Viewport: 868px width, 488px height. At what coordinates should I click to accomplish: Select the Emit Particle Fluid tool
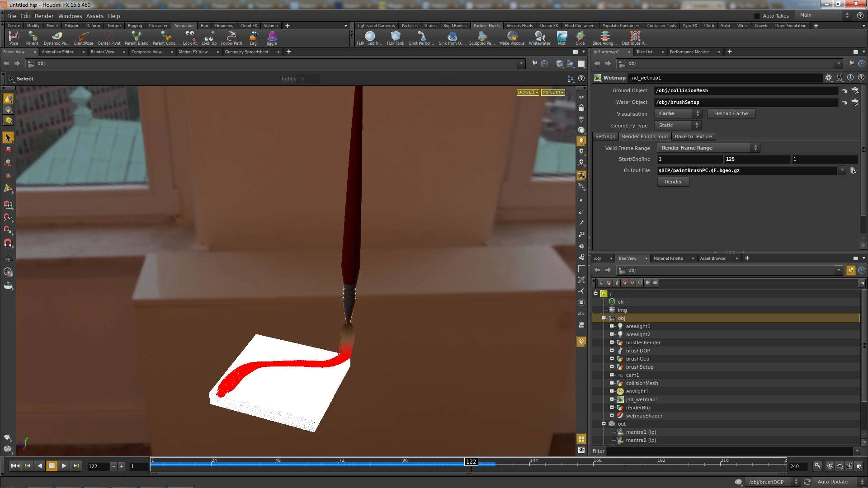421,38
